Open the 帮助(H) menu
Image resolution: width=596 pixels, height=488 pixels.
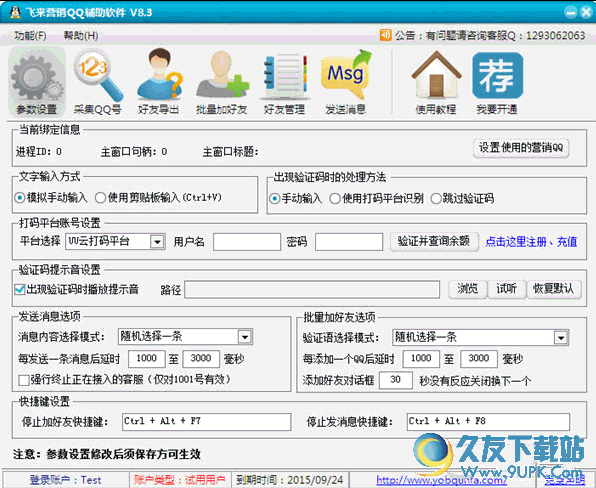click(x=81, y=36)
